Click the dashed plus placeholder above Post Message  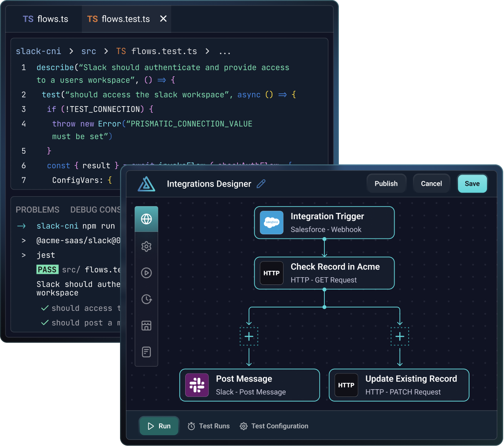249,336
